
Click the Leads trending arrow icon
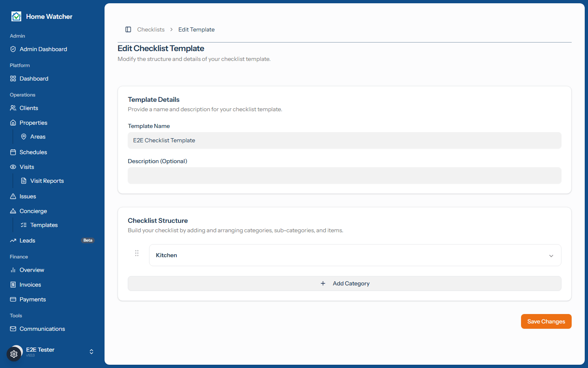tap(13, 240)
